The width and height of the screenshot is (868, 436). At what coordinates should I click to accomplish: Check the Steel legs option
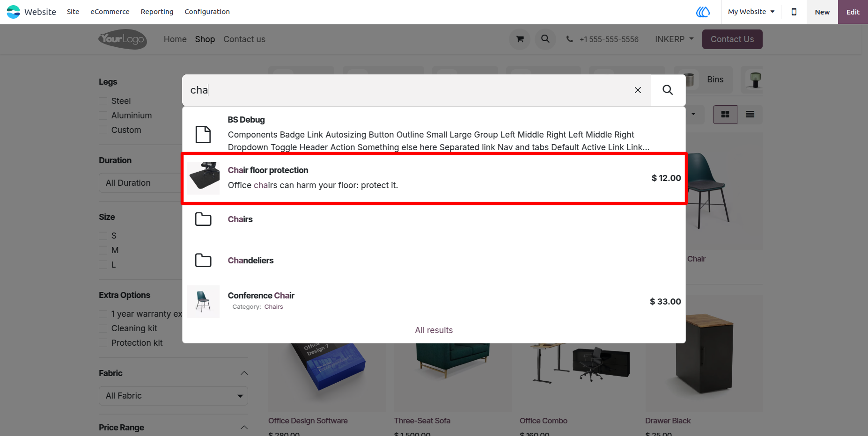click(103, 101)
